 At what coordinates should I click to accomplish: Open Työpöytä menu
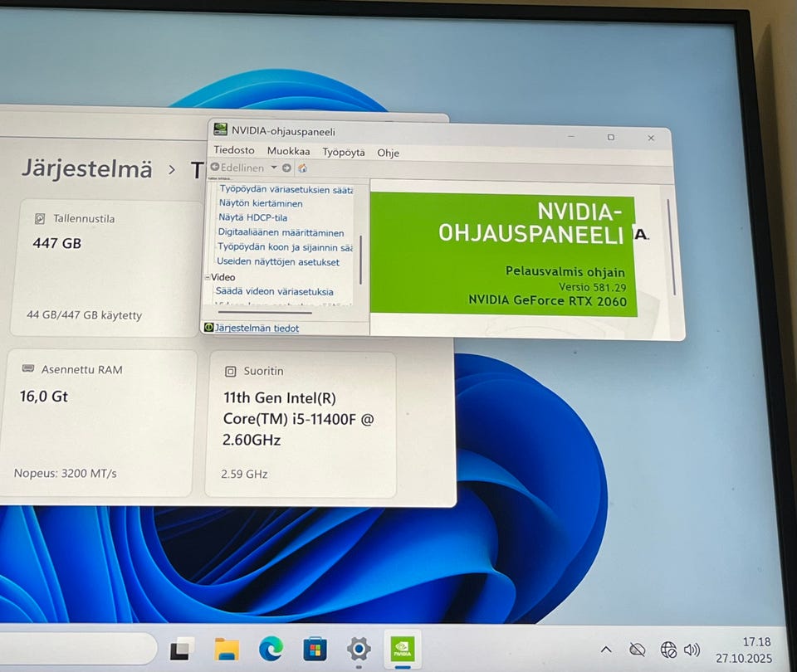[x=343, y=152]
